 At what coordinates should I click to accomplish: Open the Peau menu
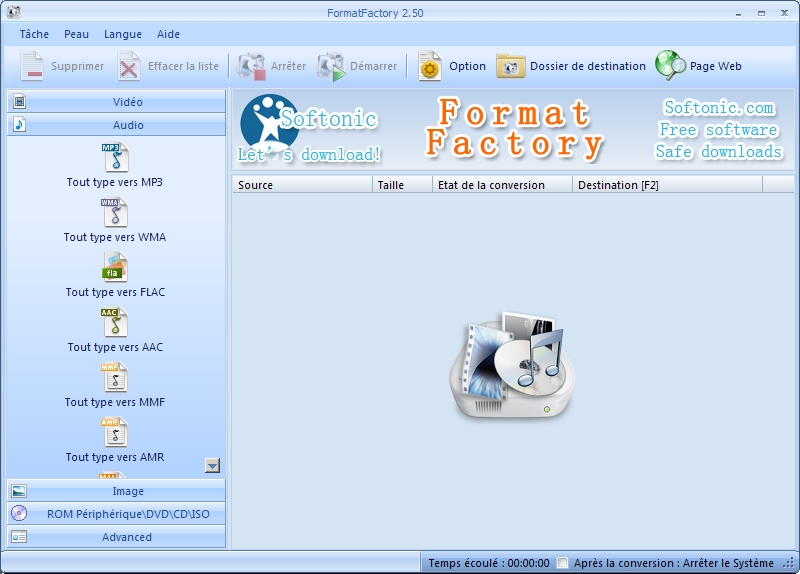pos(77,34)
